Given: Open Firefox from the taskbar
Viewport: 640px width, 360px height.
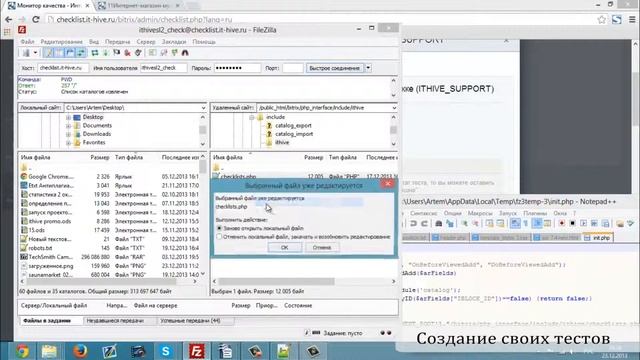Looking at the screenshot, I should pos(80,351).
